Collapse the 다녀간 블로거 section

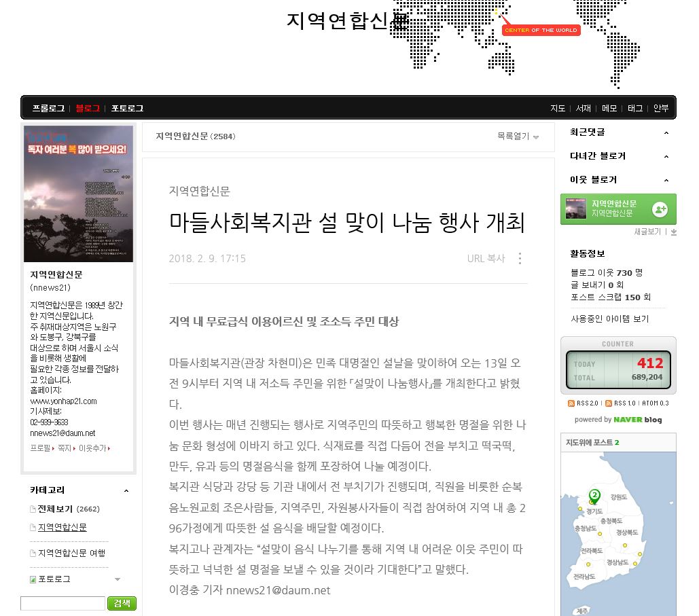(x=666, y=156)
